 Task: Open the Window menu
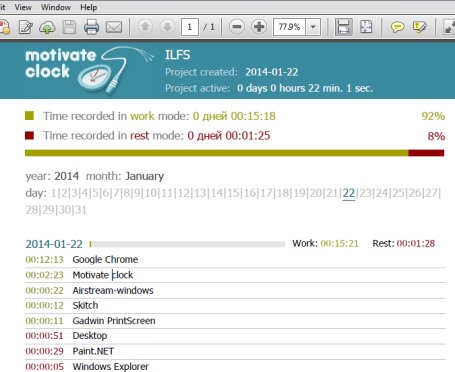click(56, 7)
